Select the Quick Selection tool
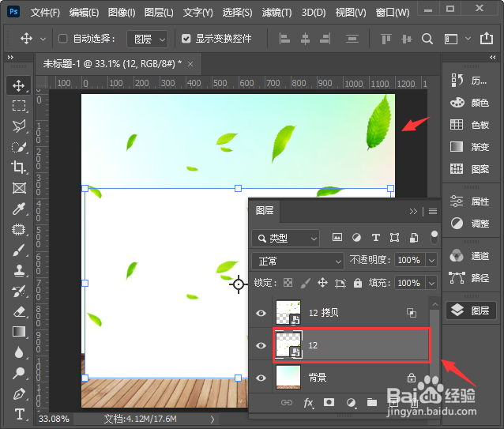 (x=19, y=147)
